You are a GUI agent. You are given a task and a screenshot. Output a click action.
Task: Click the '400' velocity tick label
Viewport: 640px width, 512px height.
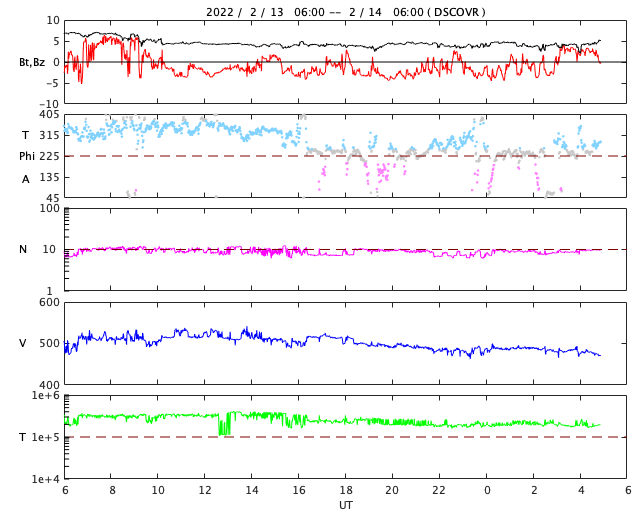[x=50, y=385]
